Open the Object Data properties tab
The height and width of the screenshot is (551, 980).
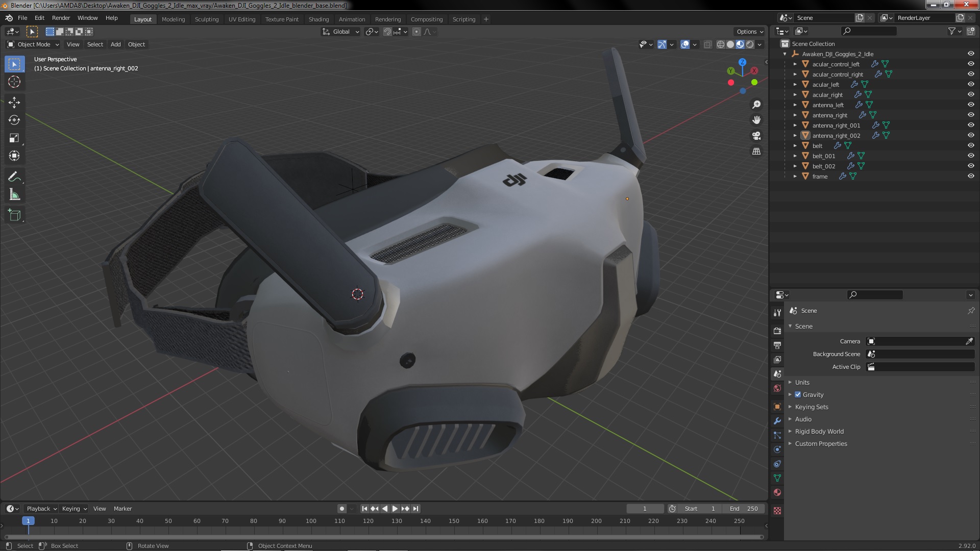777,478
